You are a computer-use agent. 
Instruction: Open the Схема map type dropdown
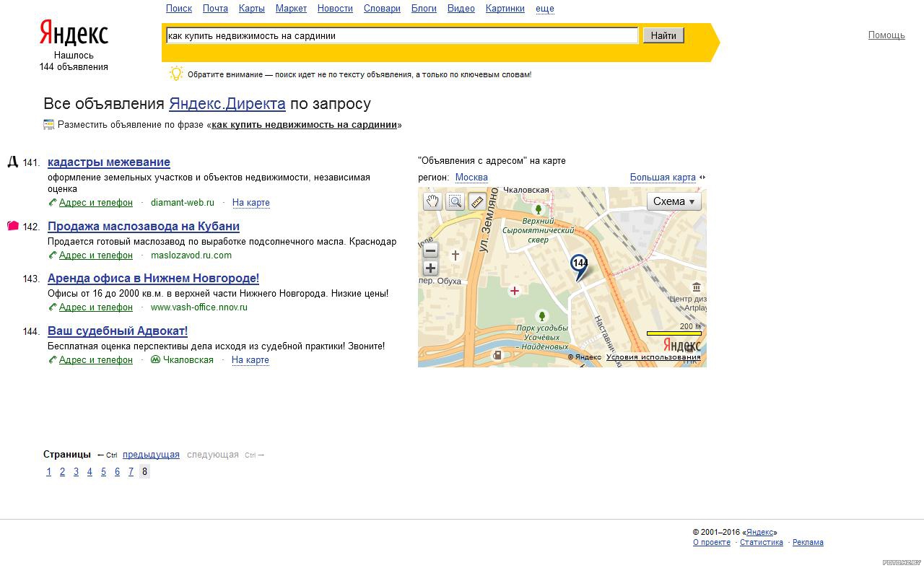[674, 201]
